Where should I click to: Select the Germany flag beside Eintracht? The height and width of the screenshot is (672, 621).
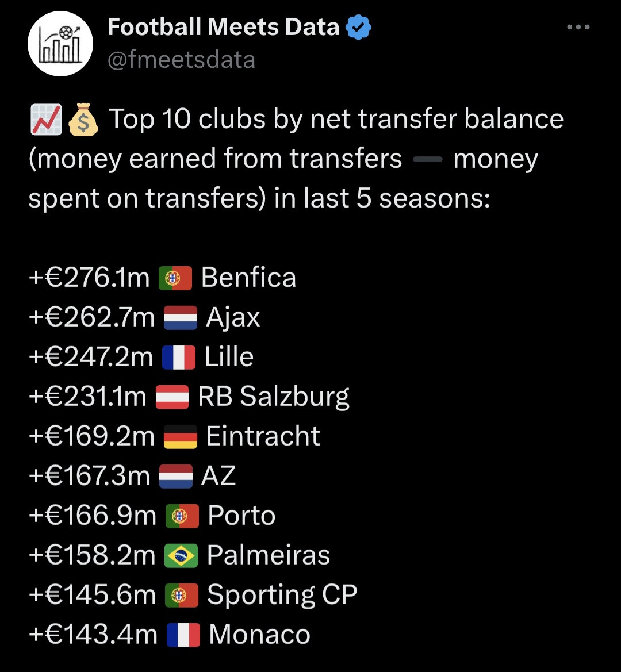180,437
